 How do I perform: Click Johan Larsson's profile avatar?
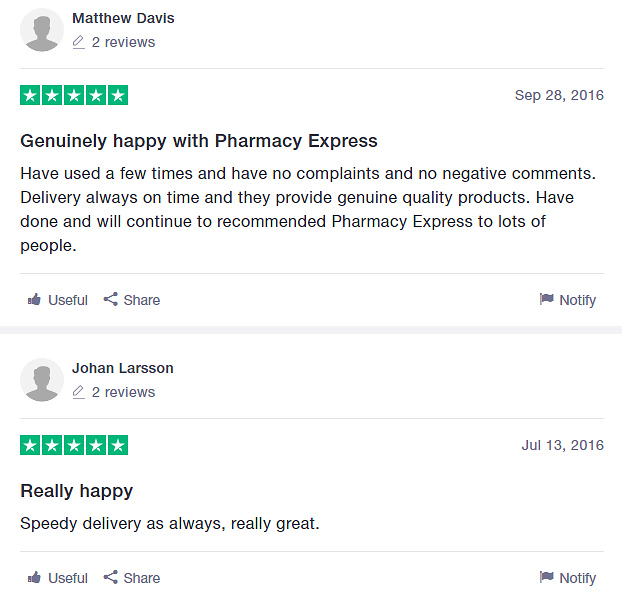point(42,380)
